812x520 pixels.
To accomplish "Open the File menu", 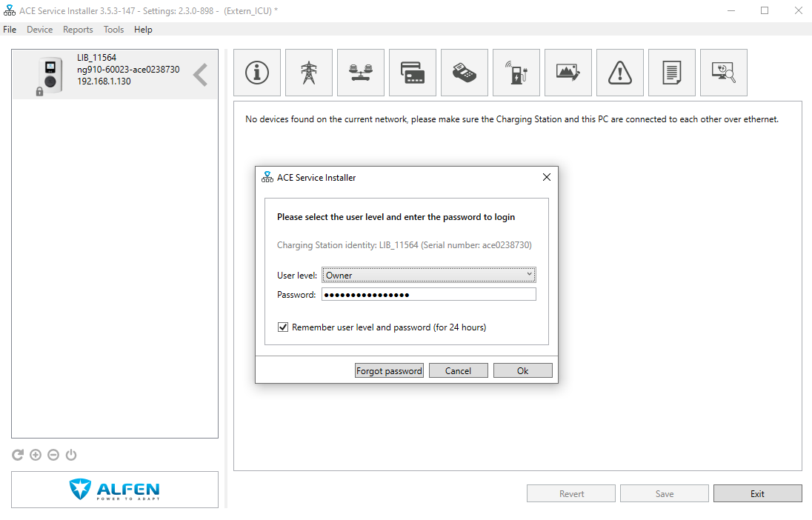I will (10, 30).
